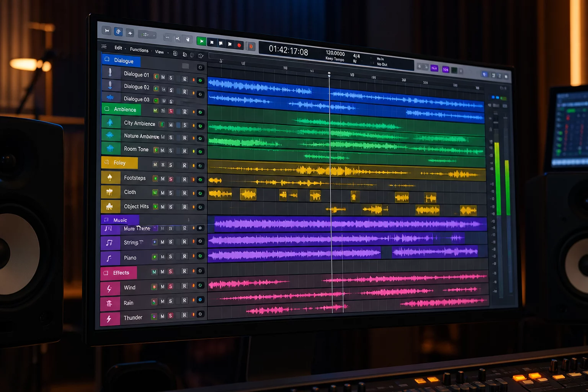This screenshot has width=588, height=392.
Task: Collapse the Dialogue folder group
Action: [x=107, y=59]
